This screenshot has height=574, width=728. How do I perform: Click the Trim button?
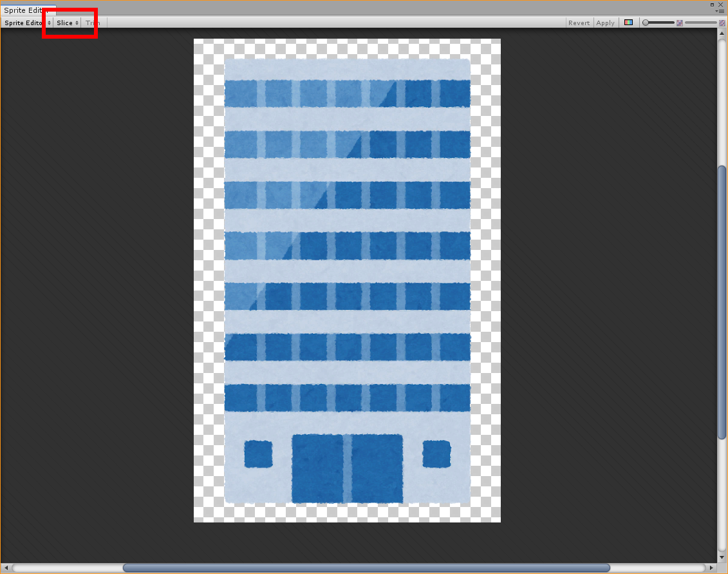[x=93, y=23]
